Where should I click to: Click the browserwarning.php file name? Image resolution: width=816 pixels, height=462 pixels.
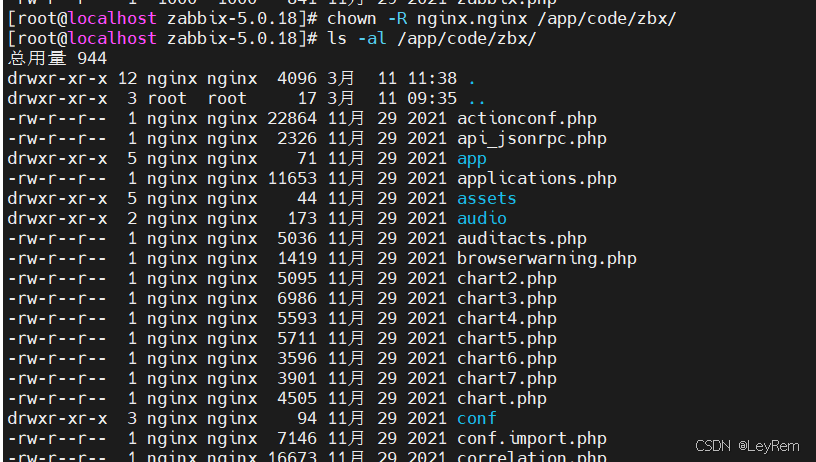547,259
